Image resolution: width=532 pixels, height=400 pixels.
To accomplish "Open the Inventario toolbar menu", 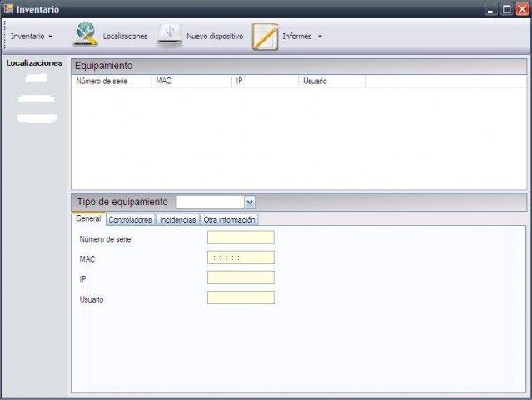I will pyautogui.click(x=31, y=36).
